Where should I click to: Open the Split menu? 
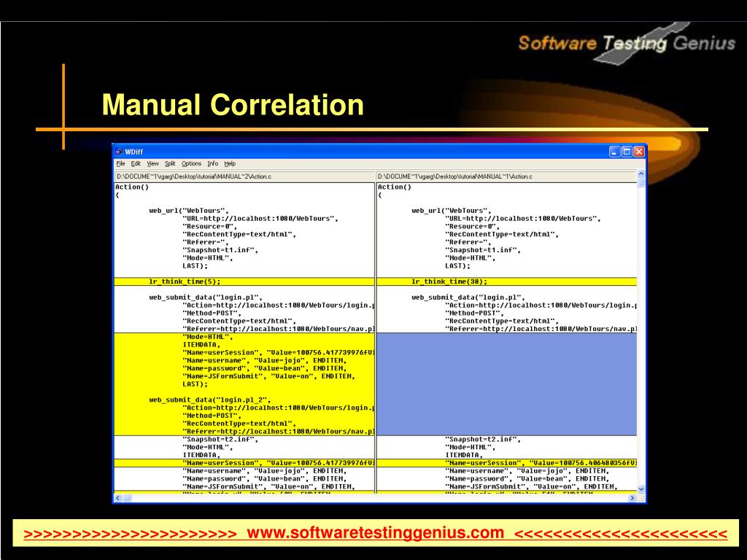pos(170,163)
